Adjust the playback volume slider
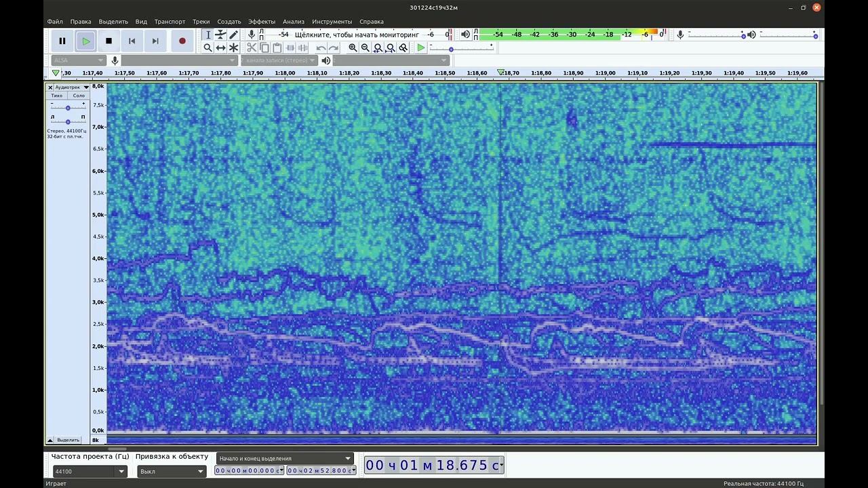 pos(789,35)
